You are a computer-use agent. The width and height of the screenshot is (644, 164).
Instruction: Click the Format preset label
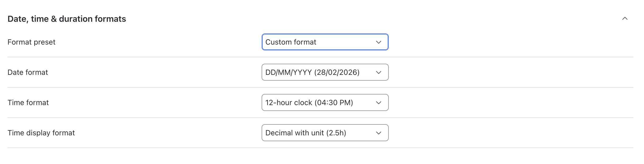(31, 42)
